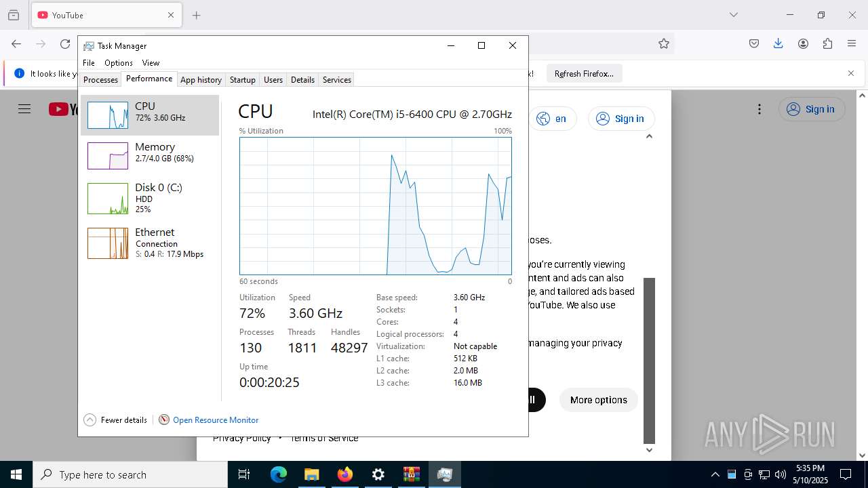Bookmark this page with the star icon
The height and width of the screenshot is (488, 868).
point(664,43)
